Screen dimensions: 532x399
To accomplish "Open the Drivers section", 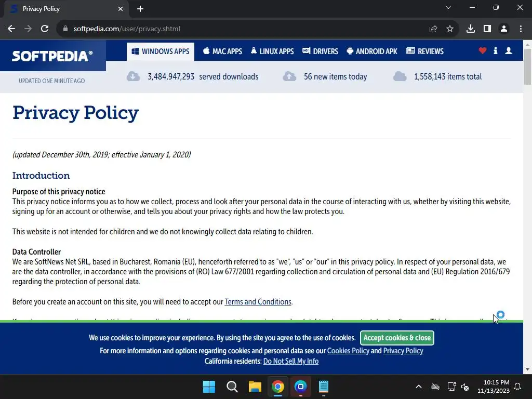I will (320, 51).
